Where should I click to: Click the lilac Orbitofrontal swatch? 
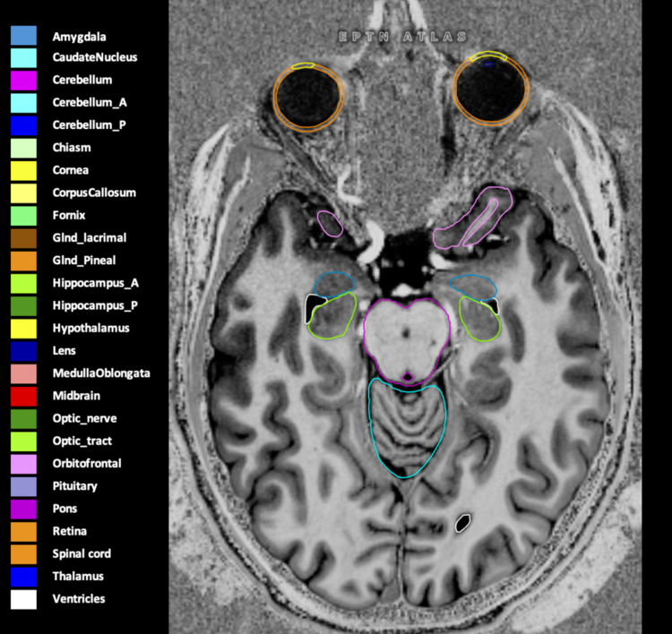[23, 464]
